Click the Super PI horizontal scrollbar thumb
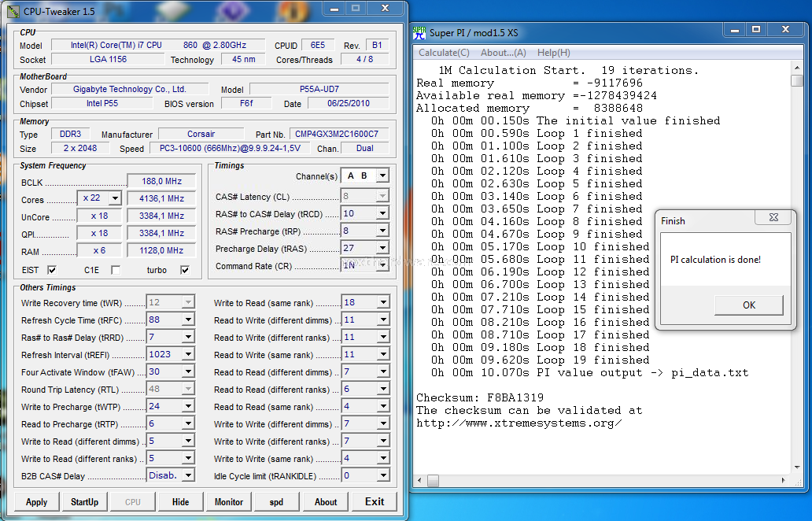The image size is (812, 521). 434,481
